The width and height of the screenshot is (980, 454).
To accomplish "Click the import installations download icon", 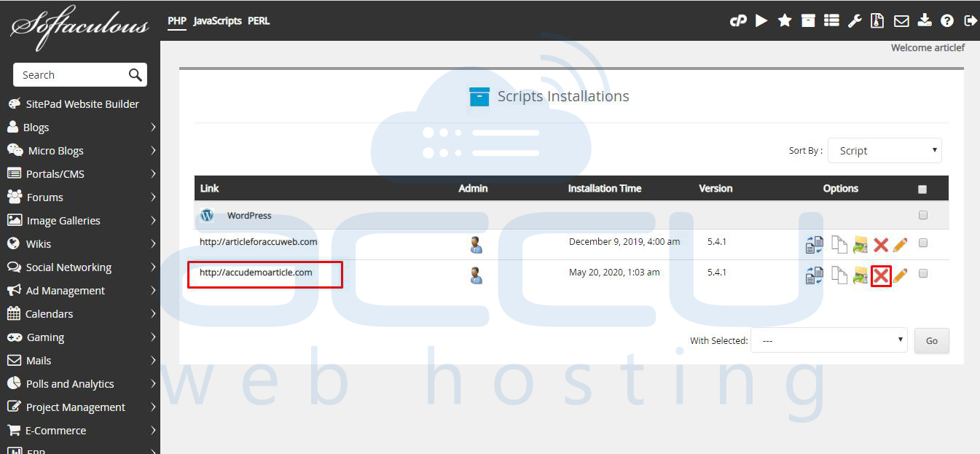I will 925,20.
